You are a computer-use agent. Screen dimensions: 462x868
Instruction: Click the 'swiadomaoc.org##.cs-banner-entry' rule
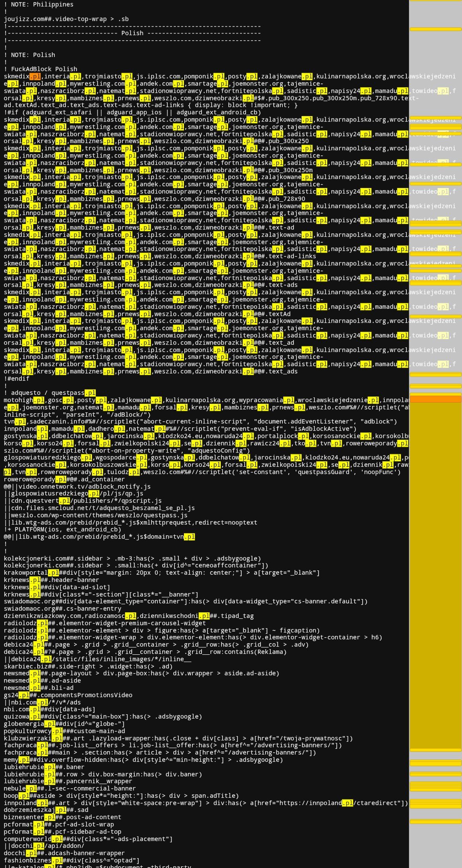point(62,608)
